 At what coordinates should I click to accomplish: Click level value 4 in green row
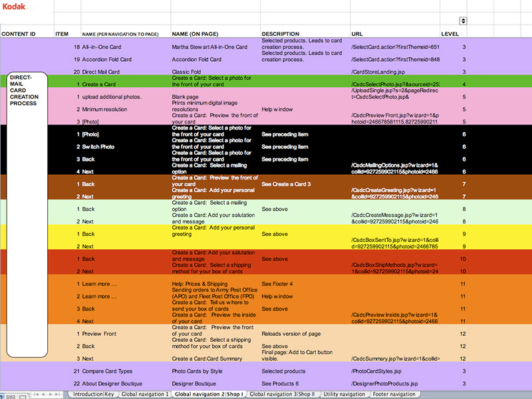(464, 84)
